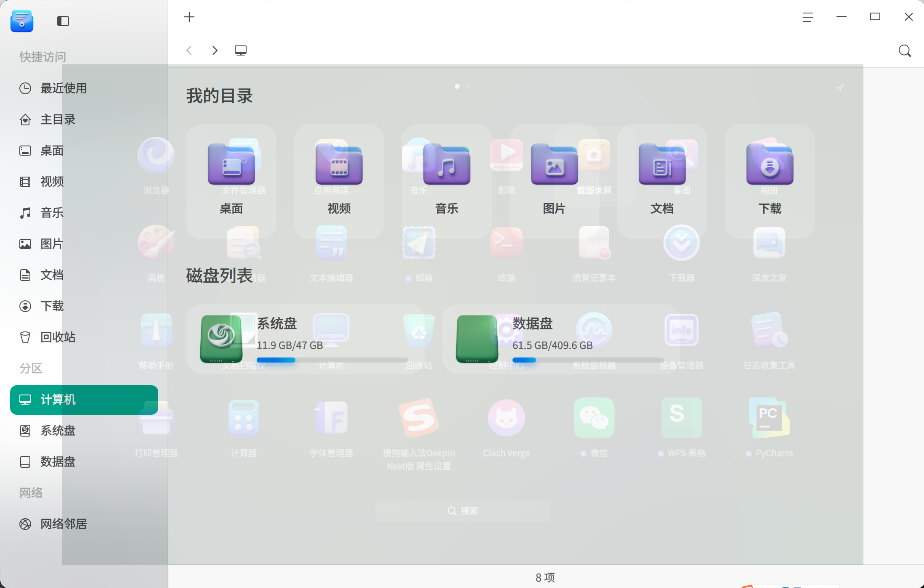Click the launcher collapse arrows icon
This screenshot has width=924, height=588.
tap(841, 87)
